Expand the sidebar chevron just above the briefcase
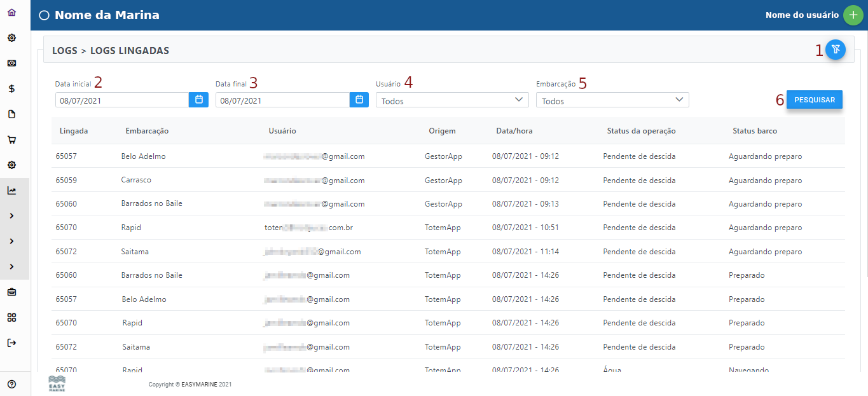This screenshot has width=868, height=396. pyautogui.click(x=11, y=267)
